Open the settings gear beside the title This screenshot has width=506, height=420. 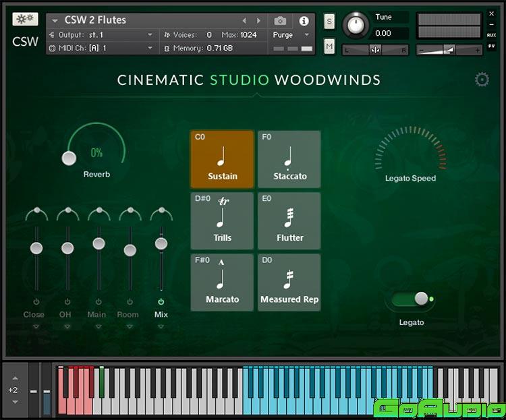pyautogui.click(x=482, y=80)
